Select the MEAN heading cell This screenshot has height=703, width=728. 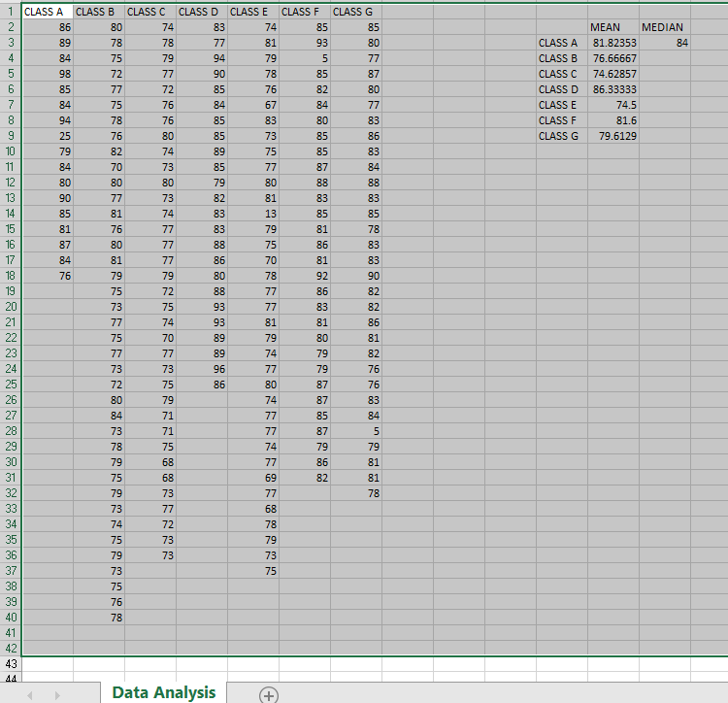click(613, 27)
